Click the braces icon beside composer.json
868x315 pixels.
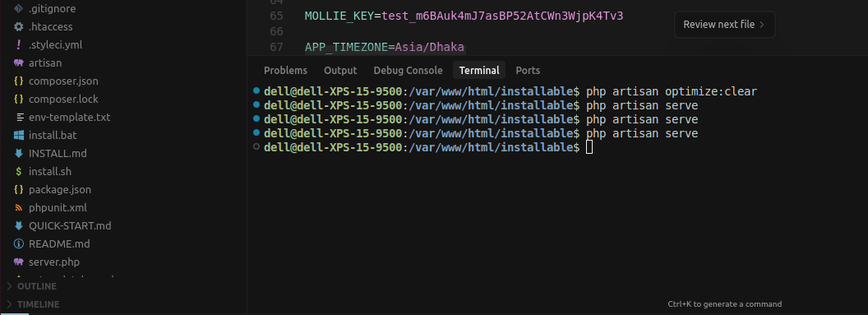pos(18,81)
